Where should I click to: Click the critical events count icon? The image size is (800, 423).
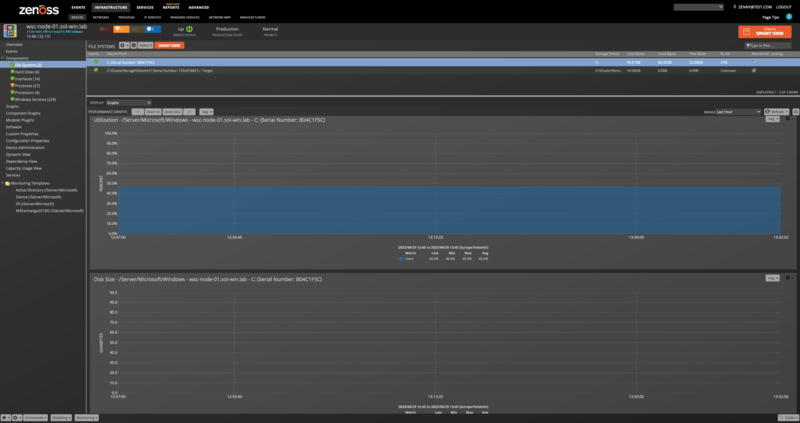tap(104, 29)
